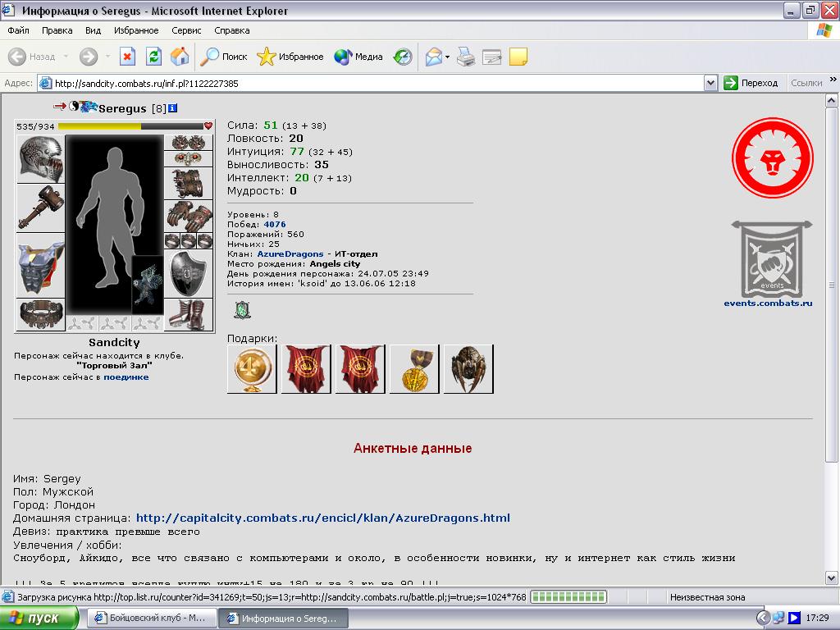Click the chest armor slot
The width and height of the screenshot is (840, 630).
(41, 265)
